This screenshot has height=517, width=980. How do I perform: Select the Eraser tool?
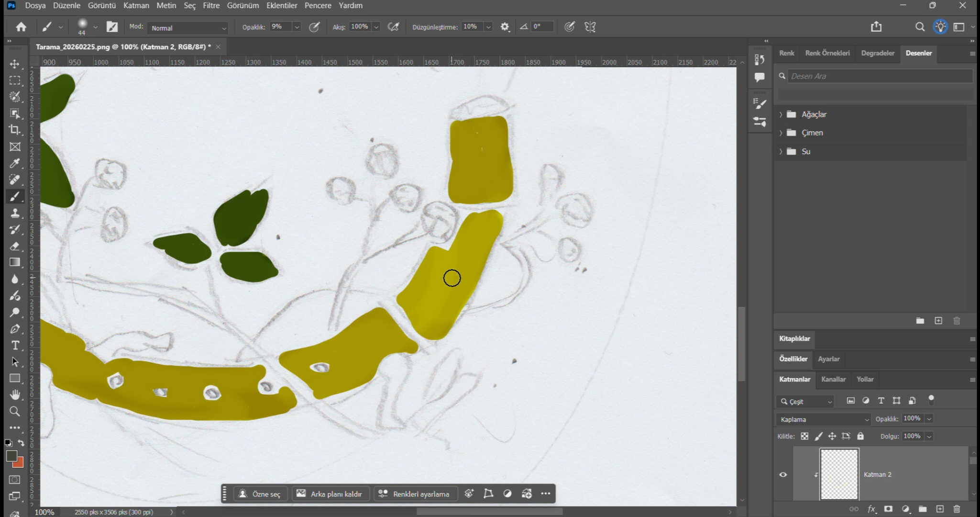[x=15, y=246]
